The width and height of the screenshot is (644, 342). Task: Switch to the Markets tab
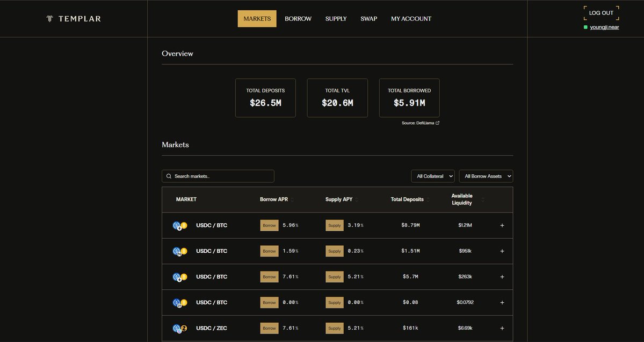click(x=257, y=18)
